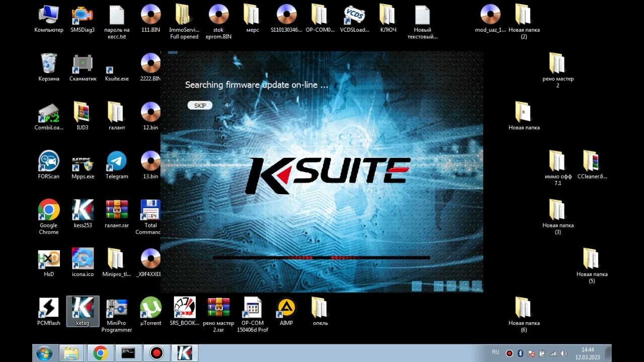Select the IUD3 archive icon
644x362 pixels.
(83, 116)
